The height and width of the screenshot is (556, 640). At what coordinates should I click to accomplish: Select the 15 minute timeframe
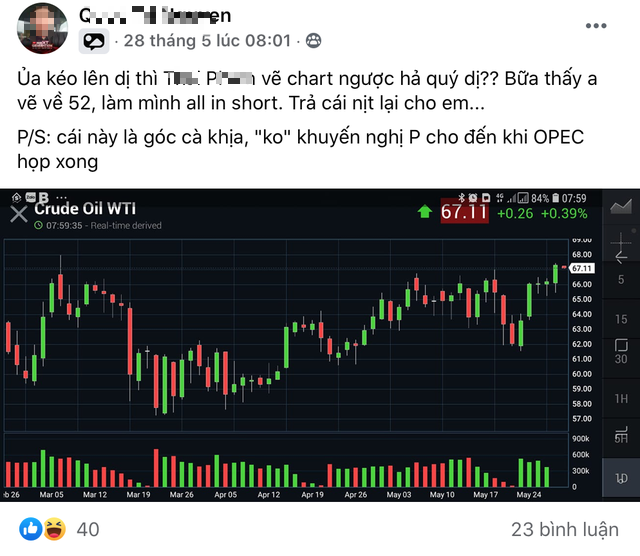coord(621,319)
